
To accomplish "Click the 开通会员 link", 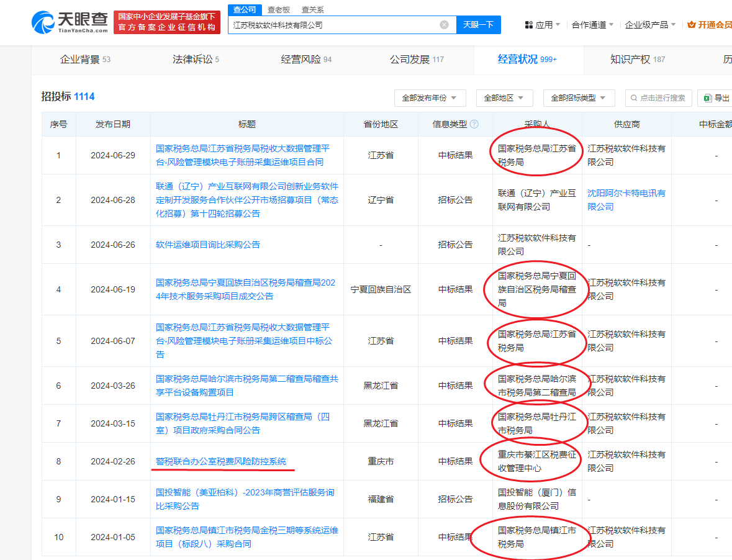I will click(710, 25).
